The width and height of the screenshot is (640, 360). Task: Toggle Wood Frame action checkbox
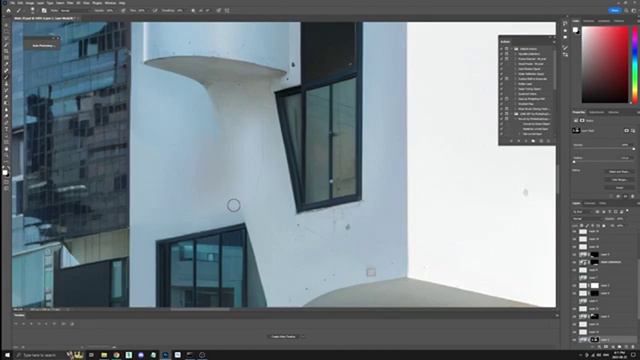pos(502,64)
